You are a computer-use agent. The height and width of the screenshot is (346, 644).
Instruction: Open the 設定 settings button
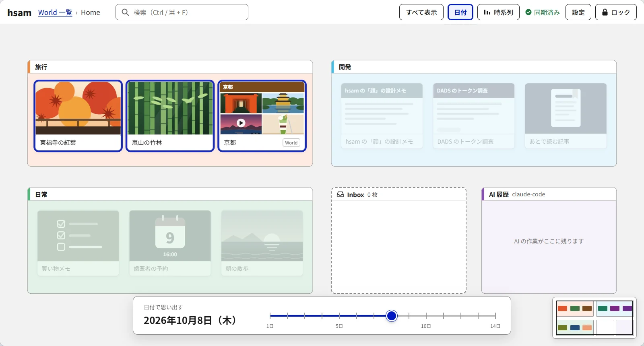click(x=578, y=12)
